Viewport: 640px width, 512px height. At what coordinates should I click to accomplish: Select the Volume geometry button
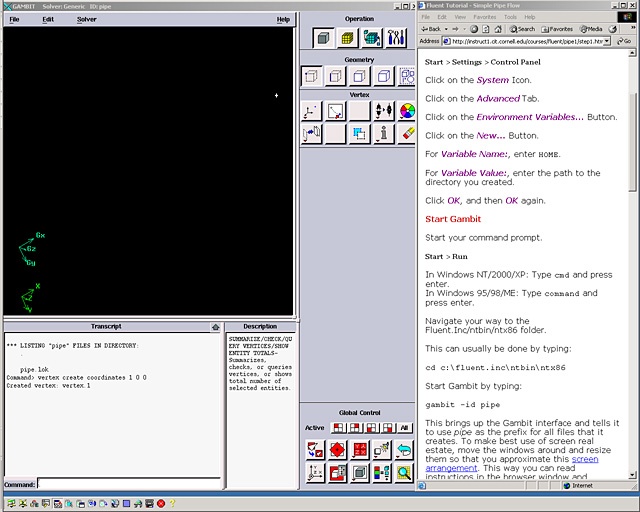click(x=384, y=76)
